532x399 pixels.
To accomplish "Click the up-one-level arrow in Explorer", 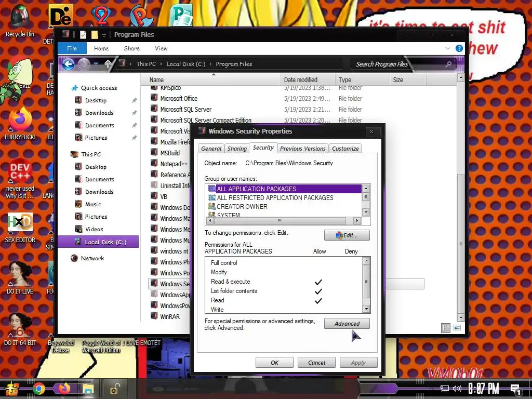I will 108,64.
